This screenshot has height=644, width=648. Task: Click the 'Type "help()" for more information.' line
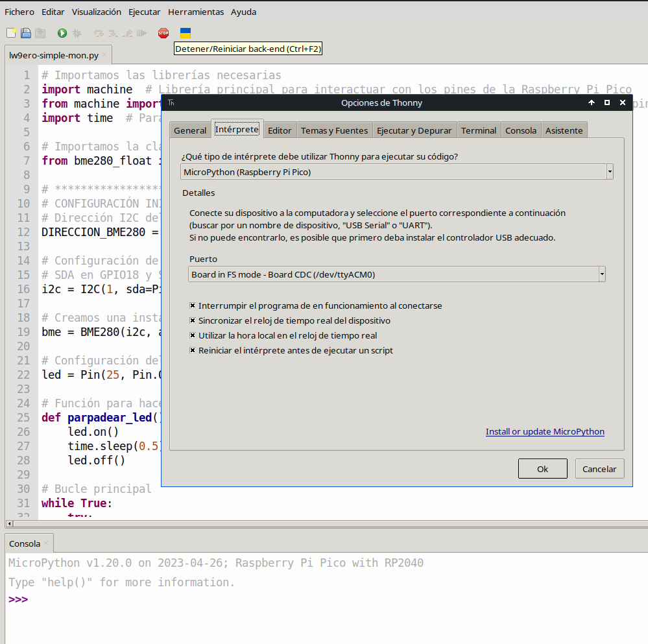pos(121,582)
